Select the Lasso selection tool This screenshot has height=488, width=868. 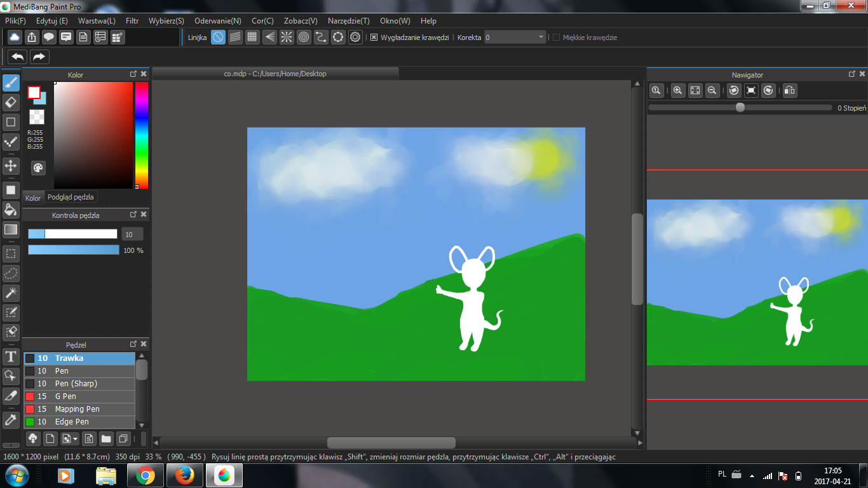[x=11, y=274]
